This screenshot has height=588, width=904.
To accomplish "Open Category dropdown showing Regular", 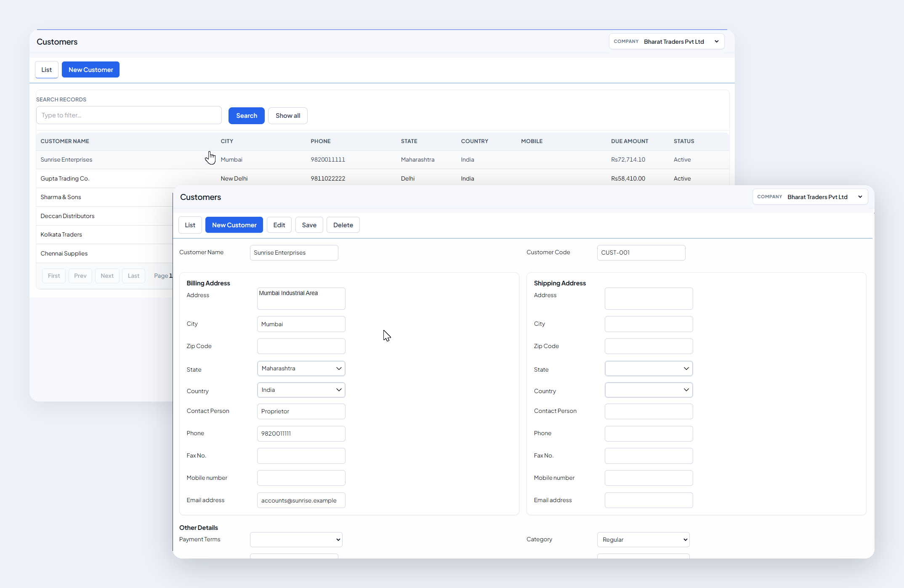I will click(x=643, y=540).
